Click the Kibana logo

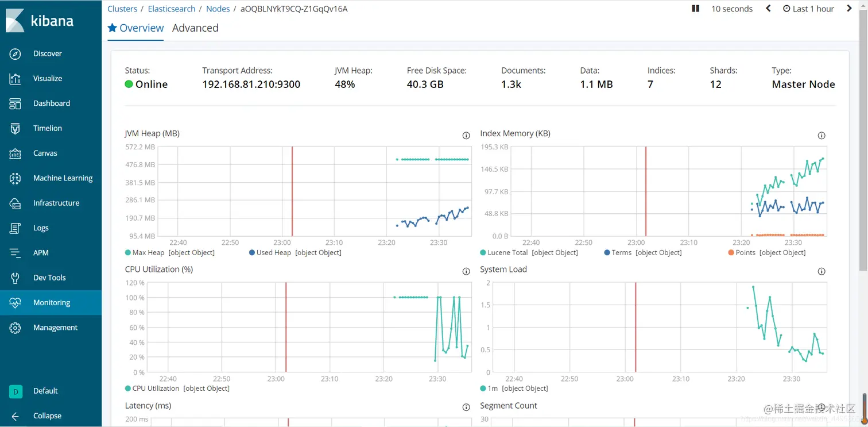point(40,21)
